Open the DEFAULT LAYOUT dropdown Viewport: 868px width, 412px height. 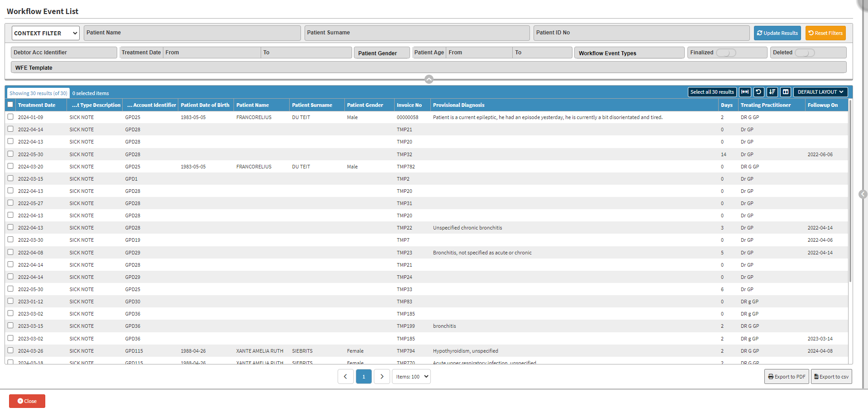[x=820, y=92]
